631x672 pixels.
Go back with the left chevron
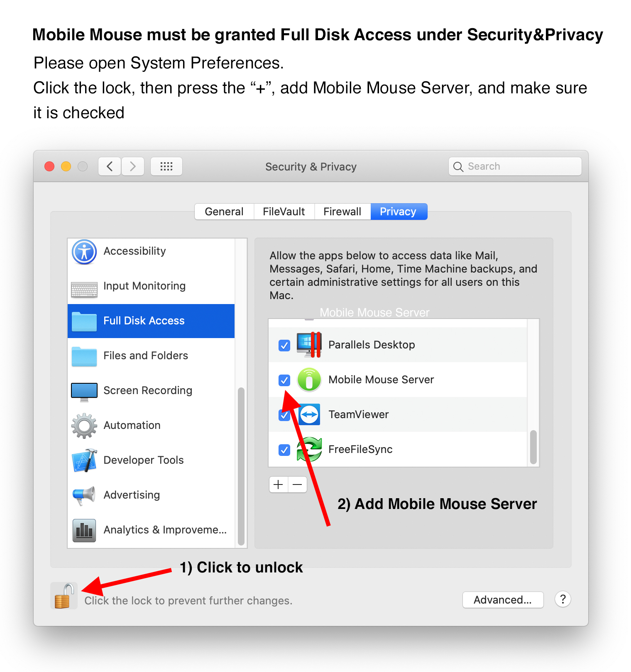[110, 166]
